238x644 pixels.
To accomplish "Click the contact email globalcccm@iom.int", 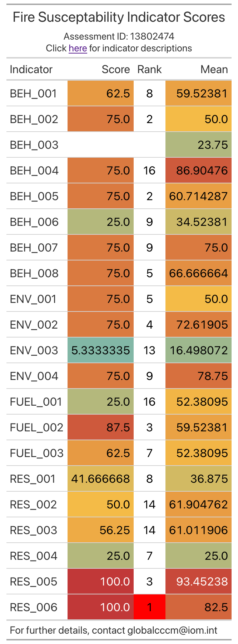I will coord(172,630).
